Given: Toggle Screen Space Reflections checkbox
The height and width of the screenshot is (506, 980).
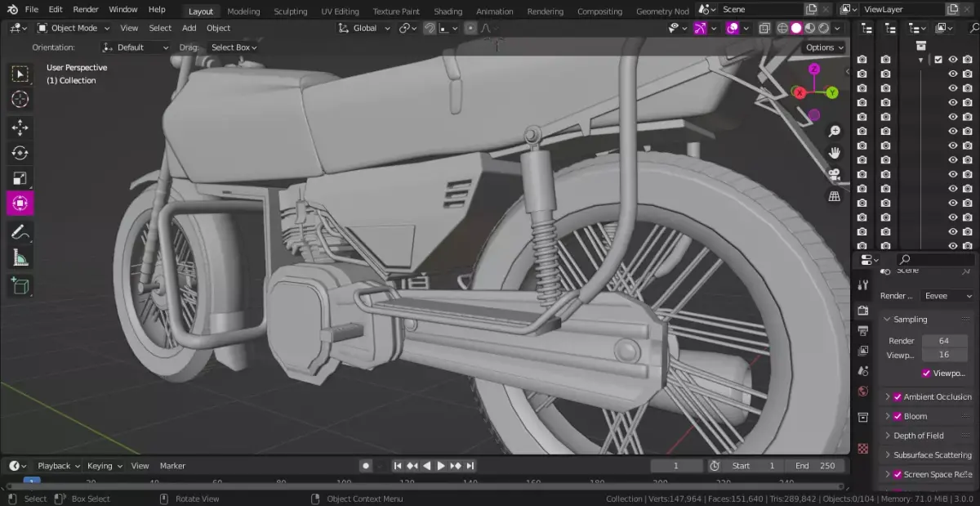Looking at the screenshot, I should (x=898, y=474).
